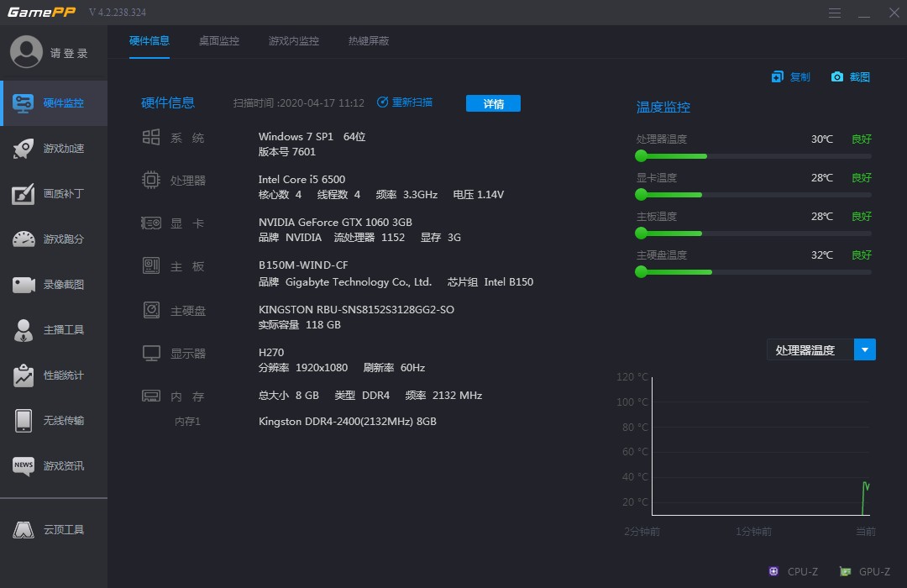Click the 主硬盘温度 temperature bar
Image resolution: width=907 pixels, height=588 pixels.
753,272
